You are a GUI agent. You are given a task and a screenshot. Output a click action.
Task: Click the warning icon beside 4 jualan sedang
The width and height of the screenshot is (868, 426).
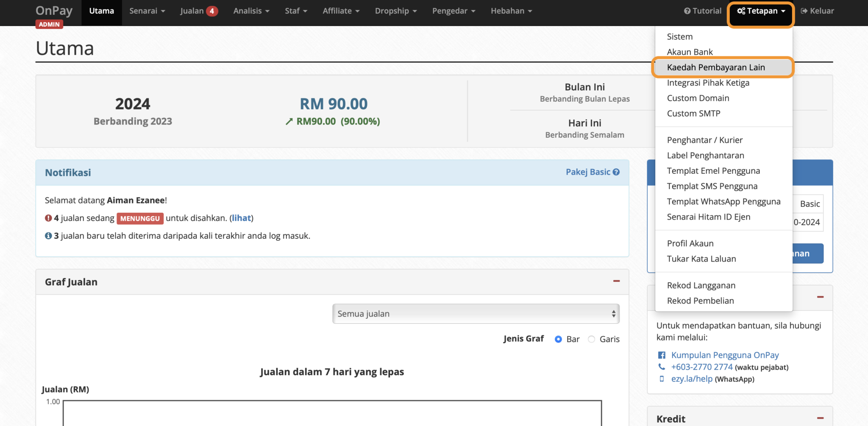pyautogui.click(x=48, y=218)
